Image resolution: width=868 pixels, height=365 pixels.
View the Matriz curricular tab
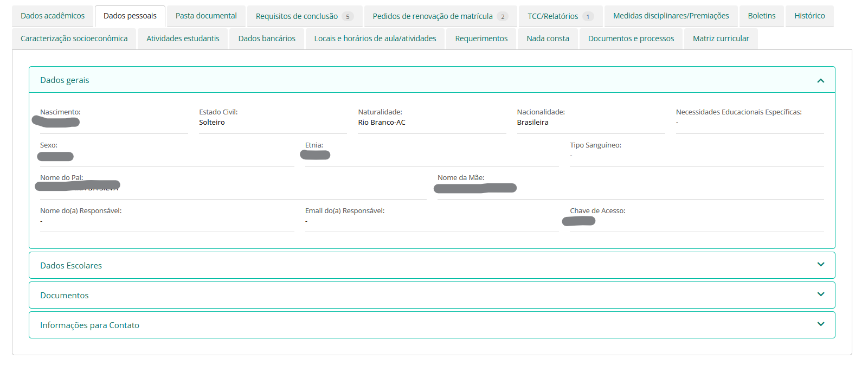tap(721, 39)
